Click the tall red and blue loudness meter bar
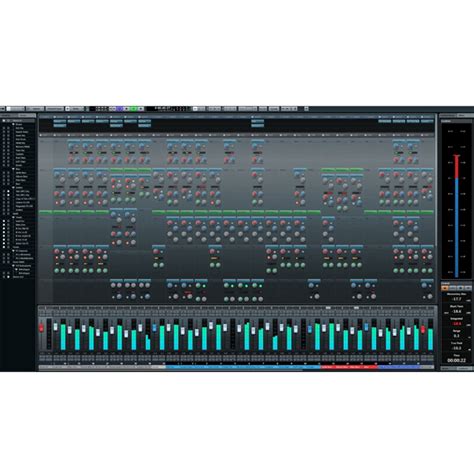474x474 pixels. 456,215
